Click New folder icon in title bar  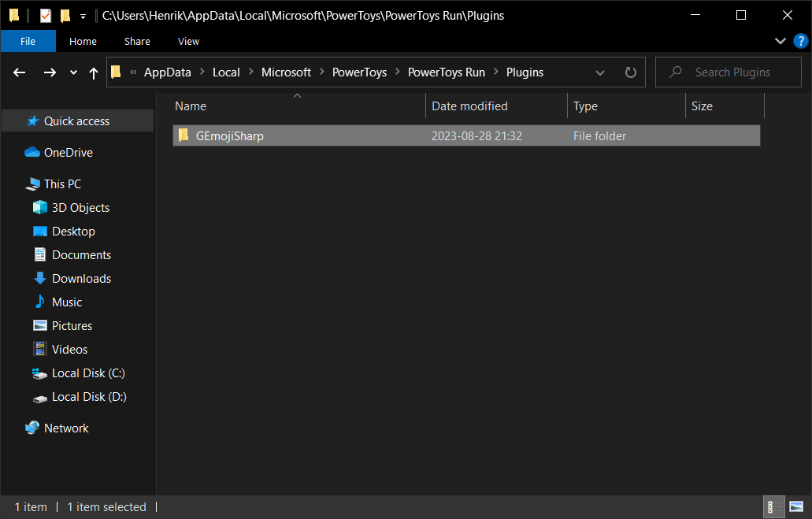tap(65, 16)
